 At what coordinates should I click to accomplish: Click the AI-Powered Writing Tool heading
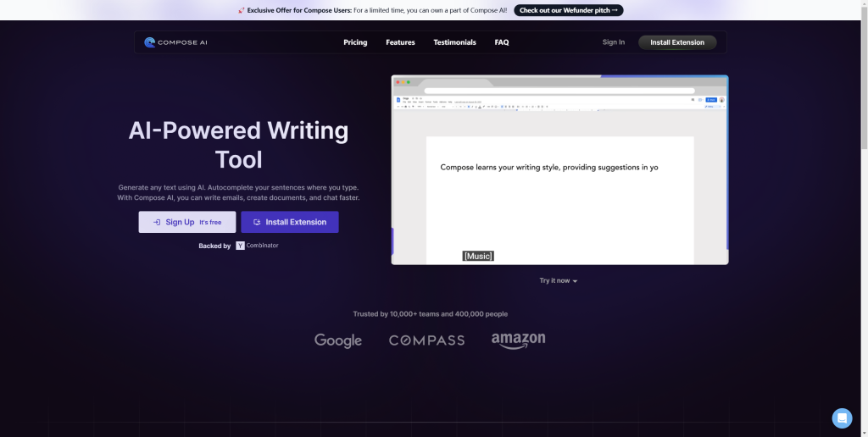pyautogui.click(x=238, y=145)
